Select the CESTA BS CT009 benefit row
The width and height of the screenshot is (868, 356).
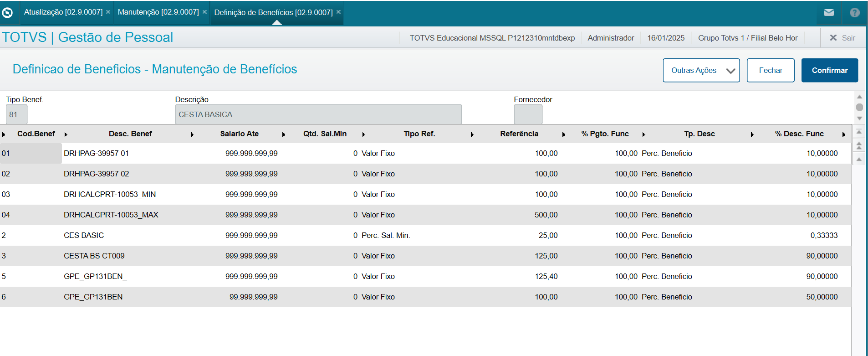tap(425, 256)
